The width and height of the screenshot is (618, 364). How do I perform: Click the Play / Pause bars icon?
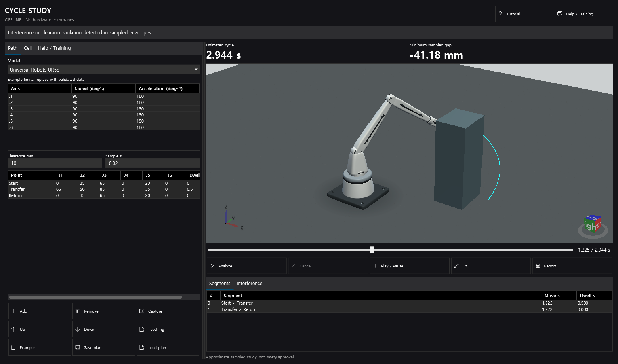(375, 266)
